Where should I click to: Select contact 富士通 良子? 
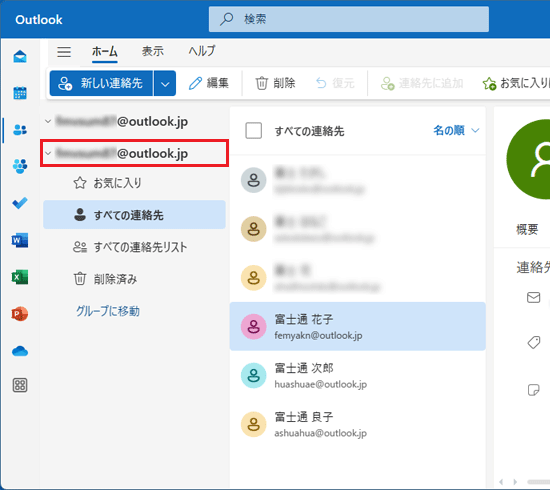(x=357, y=424)
